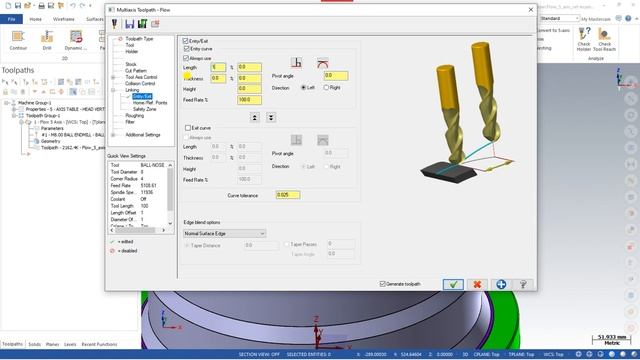
Task: Click the Parameters item in operation tree
Action: point(52,128)
